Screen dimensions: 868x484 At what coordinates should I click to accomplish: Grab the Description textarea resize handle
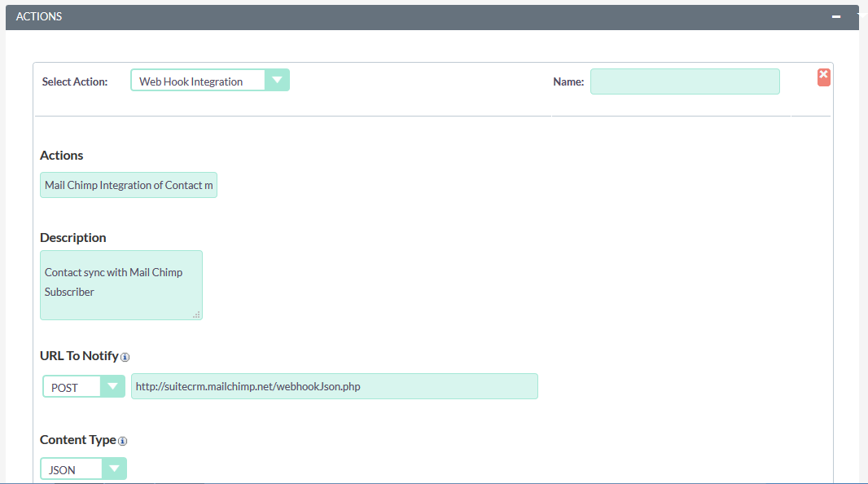coord(196,315)
